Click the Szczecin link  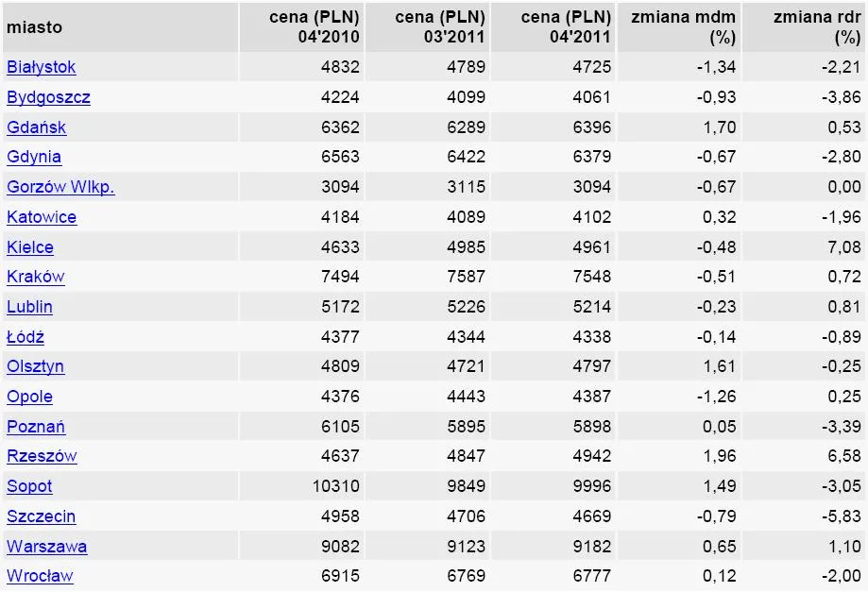pos(42,516)
